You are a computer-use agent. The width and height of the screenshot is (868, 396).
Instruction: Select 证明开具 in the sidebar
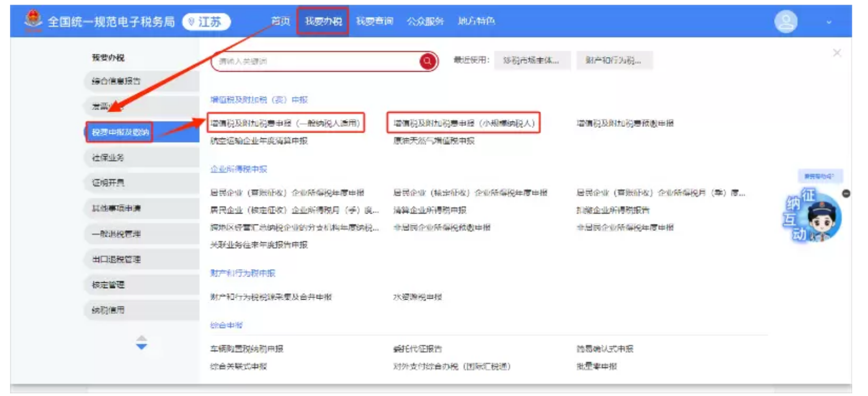tap(142, 183)
